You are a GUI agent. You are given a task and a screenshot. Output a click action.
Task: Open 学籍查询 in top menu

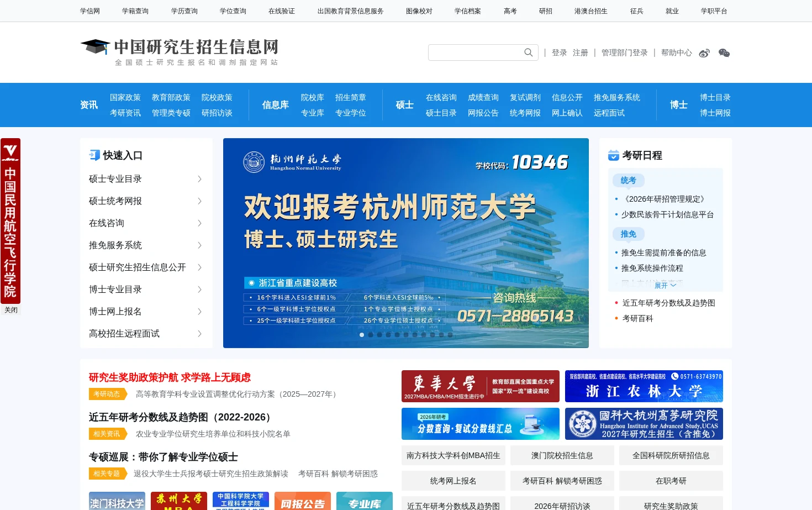pos(135,11)
